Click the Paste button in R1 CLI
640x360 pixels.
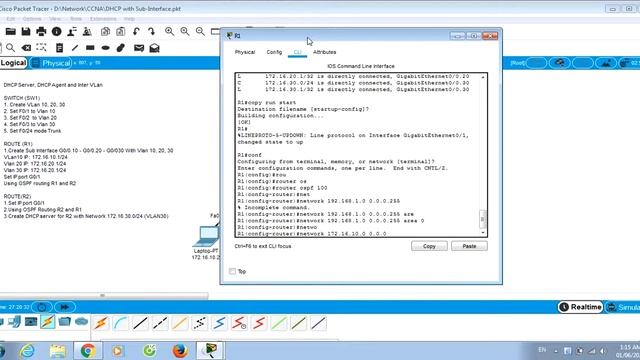pos(469,246)
